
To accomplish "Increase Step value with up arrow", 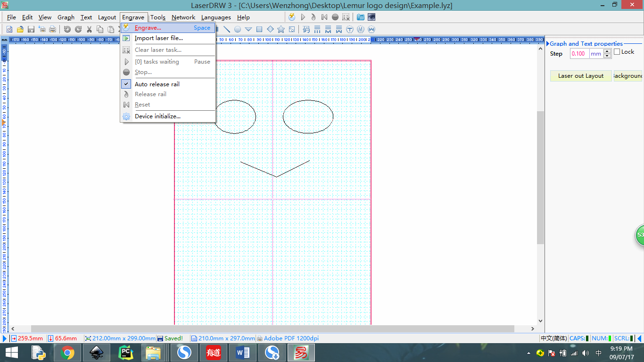I will coord(607,51).
